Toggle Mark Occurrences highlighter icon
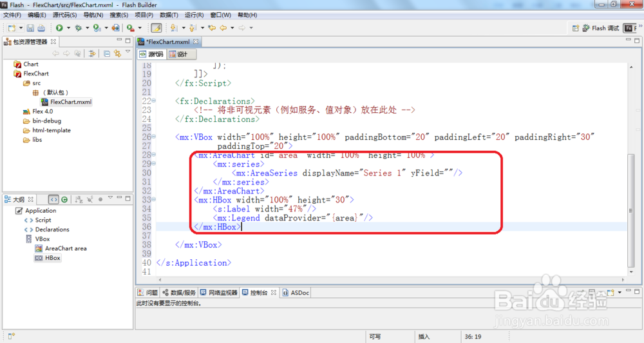This screenshot has width=644, height=343. 156,28
